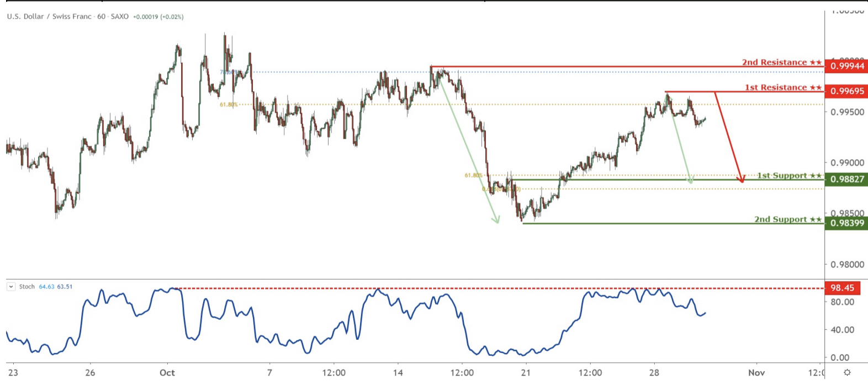Click the 0.00 stochastic axis value
Image resolution: width=868 pixels, height=389 pixels.
coord(840,358)
